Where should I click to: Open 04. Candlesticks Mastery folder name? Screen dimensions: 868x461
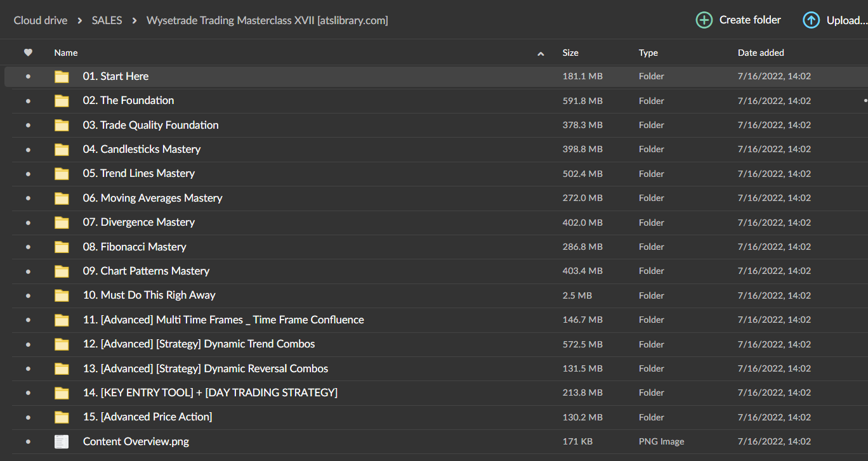coord(150,150)
